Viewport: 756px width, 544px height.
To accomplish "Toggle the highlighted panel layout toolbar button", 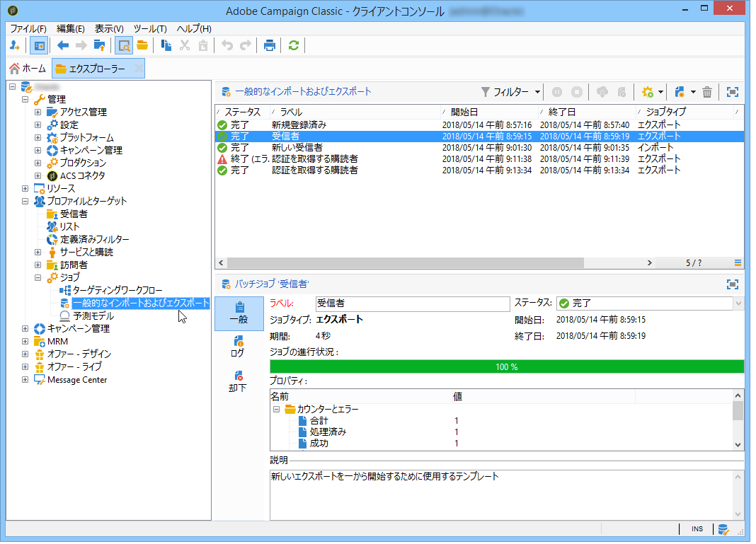I will point(39,46).
